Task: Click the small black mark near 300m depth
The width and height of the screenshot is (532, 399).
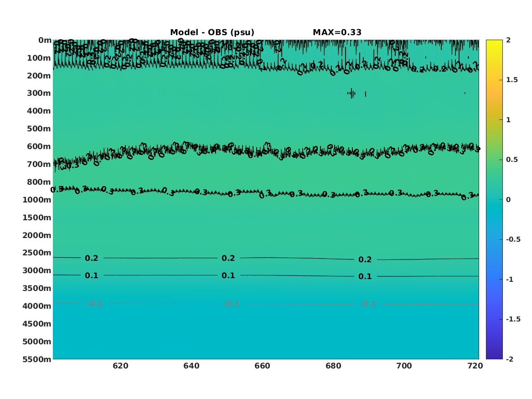Action: click(352, 93)
